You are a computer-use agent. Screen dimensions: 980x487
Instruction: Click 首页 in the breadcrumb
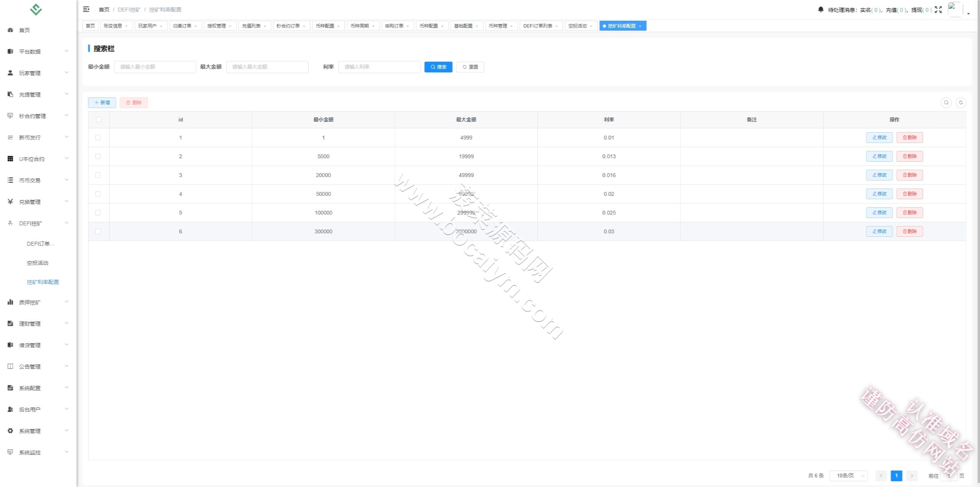[x=104, y=10]
